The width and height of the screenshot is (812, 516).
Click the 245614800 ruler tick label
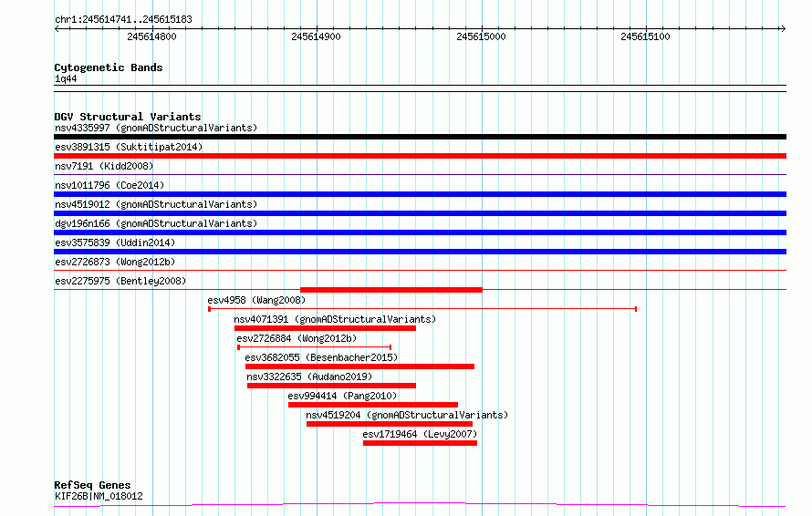point(151,36)
